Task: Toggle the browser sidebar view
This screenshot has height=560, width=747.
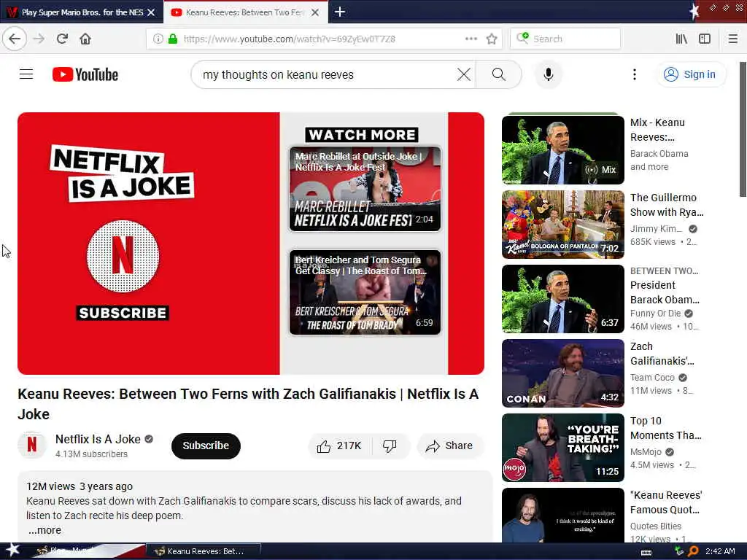Action: pyautogui.click(x=705, y=39)
